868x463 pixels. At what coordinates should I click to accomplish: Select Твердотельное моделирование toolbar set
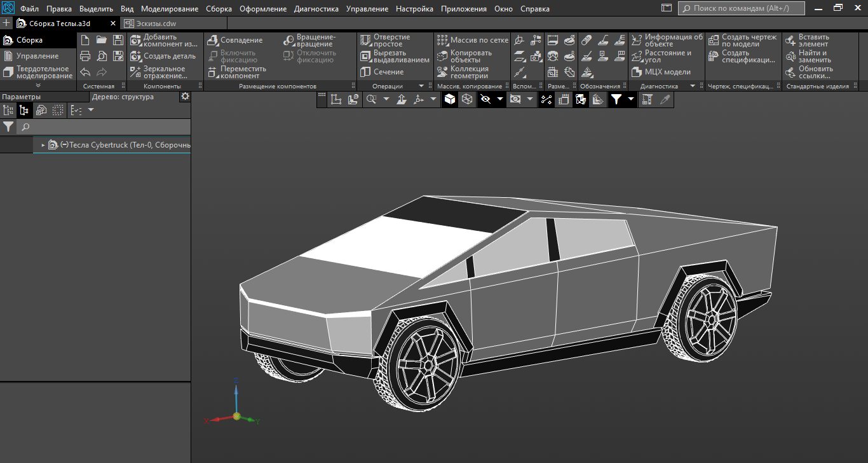point(38,72)
